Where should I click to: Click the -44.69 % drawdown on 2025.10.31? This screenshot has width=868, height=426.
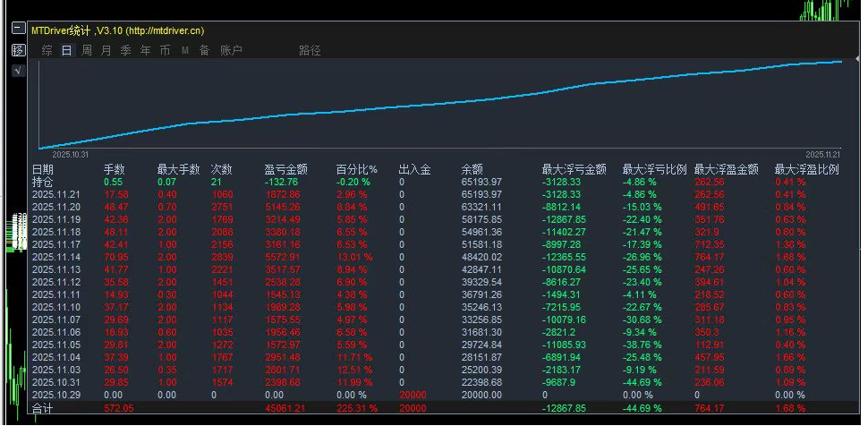(x=642, y=382)
